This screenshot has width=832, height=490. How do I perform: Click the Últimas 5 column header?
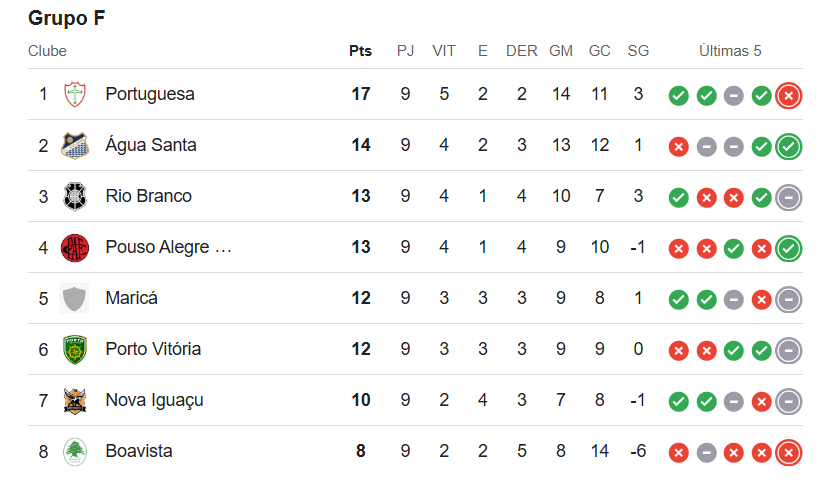(730, 51)
